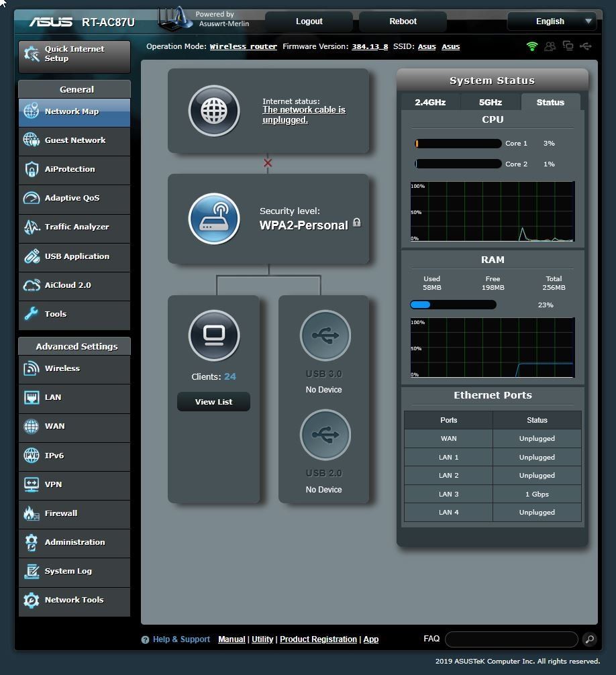
Task: Open the guest network users status icon
Action: tap(550, 46)
